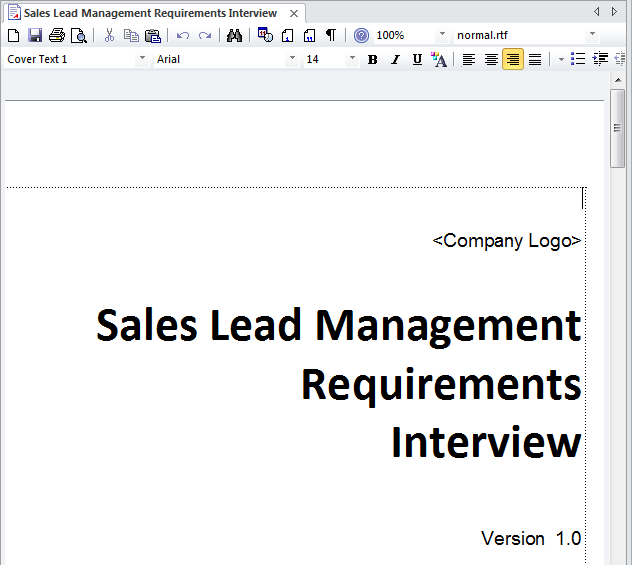The image size is (632, 565).
Task: Click the Paste clipboard icon
Action: (153, 36)
